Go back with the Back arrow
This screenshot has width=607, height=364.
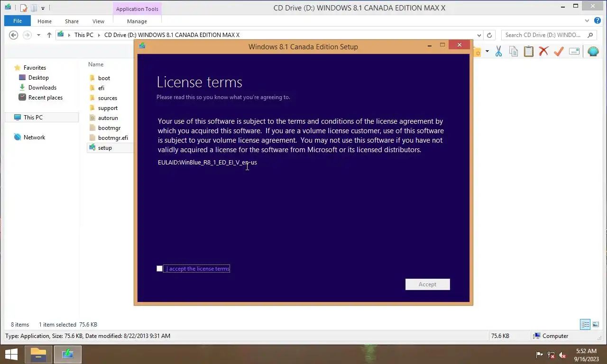tap(14, 35)
